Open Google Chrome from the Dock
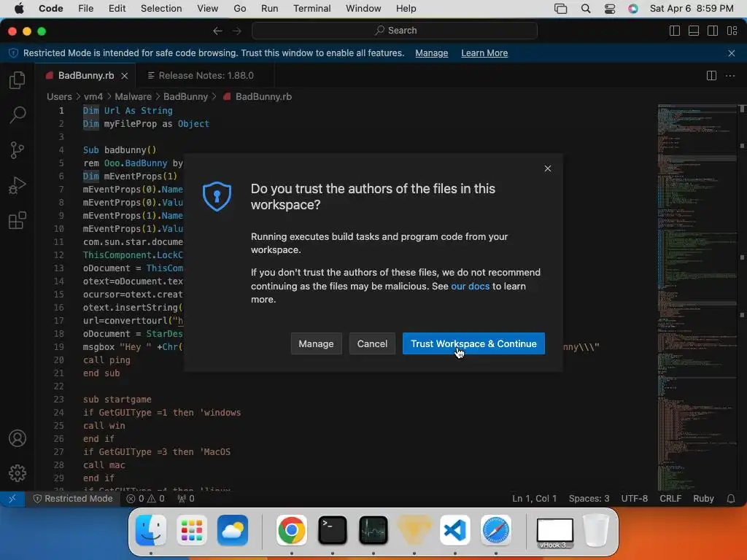This screenshot has width=747, height=560. (x=292, y=530)
